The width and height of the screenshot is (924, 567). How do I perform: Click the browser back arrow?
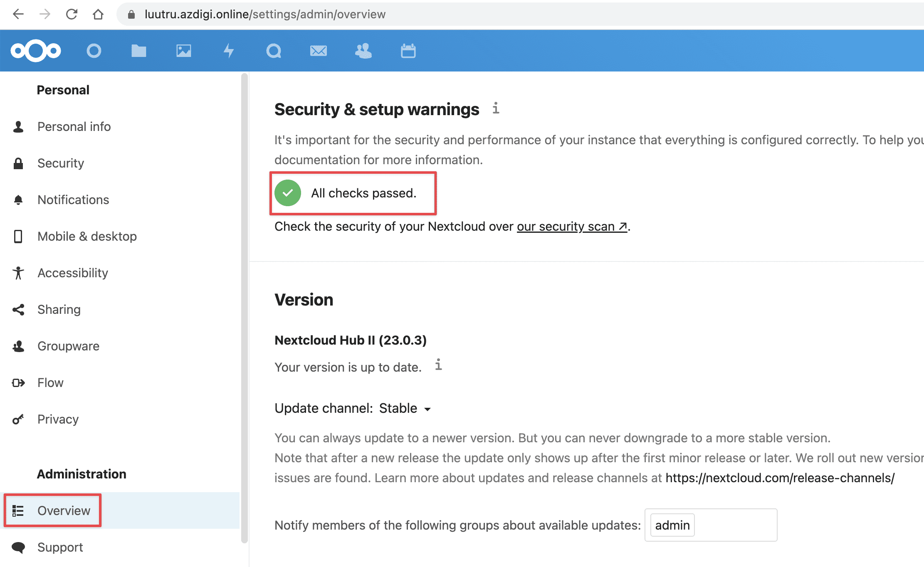(18, 14)
